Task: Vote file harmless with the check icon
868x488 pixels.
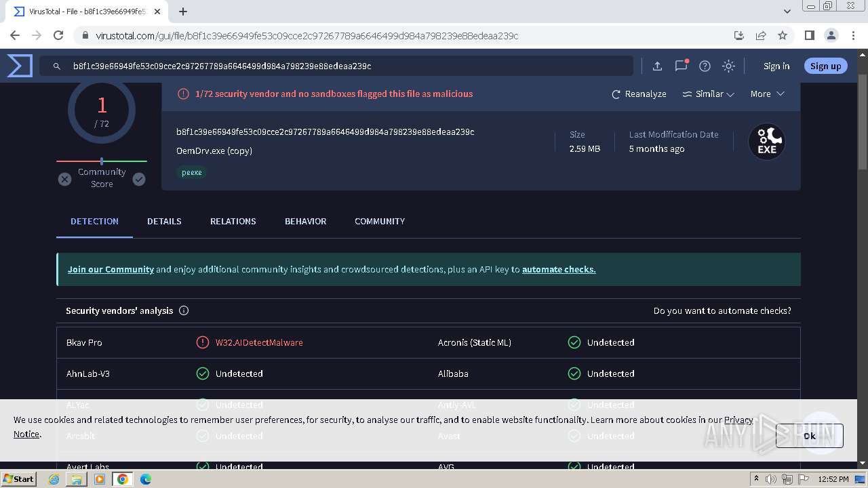Action: point(139,179)
